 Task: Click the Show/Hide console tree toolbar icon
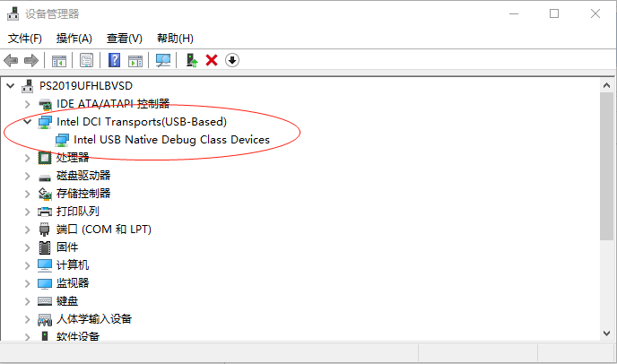pyautogui.click(x=59, y=61)
